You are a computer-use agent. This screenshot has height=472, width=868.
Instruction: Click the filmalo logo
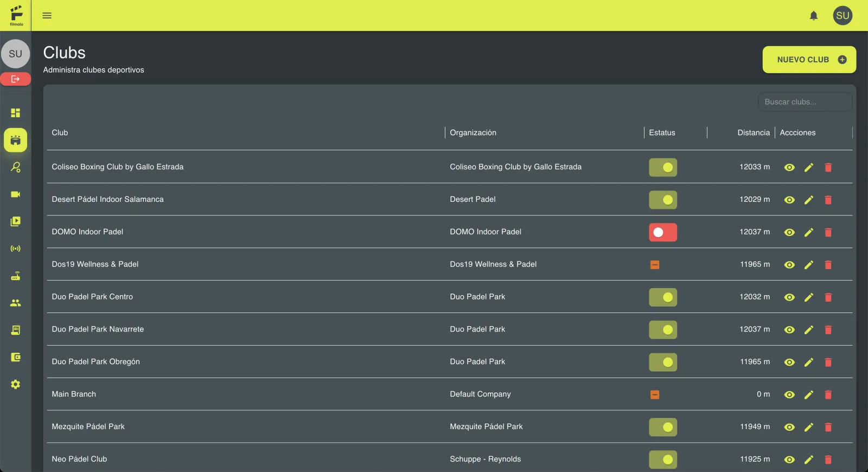pyautogui.click(x=16, y=15)
